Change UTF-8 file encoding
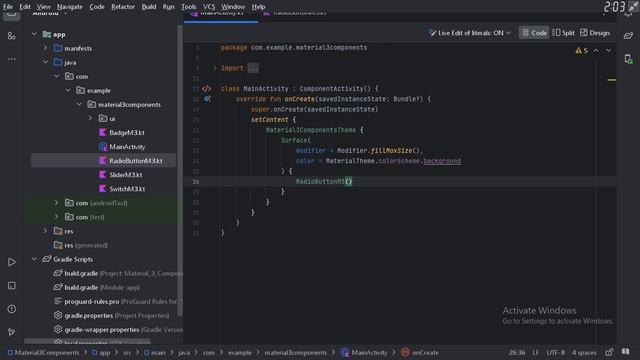The height and width of the screenshot is (360, 640). point(556,353)
